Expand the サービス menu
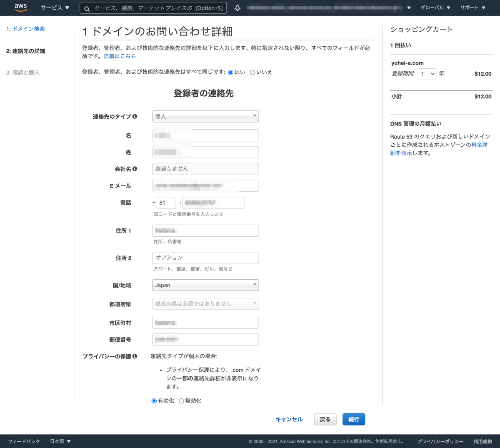Viewport: 500px width, 448px height. 55,8
